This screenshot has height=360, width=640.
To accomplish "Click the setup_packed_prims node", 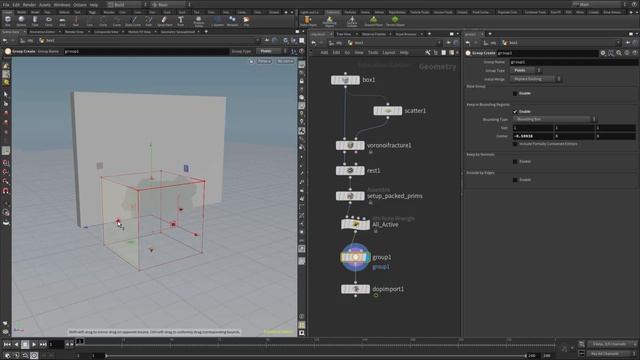I will [350, 196].
